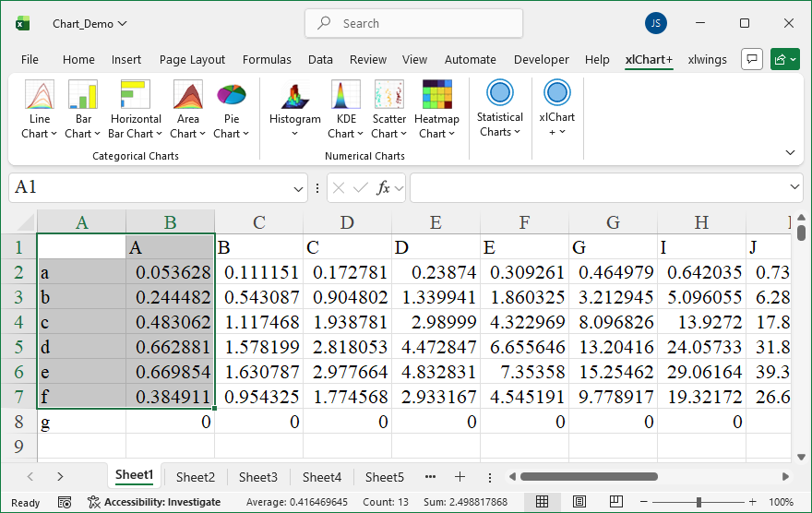Click Accessibility: Investigate in status bar
The image size is (812, 513).
click(154, 502)
